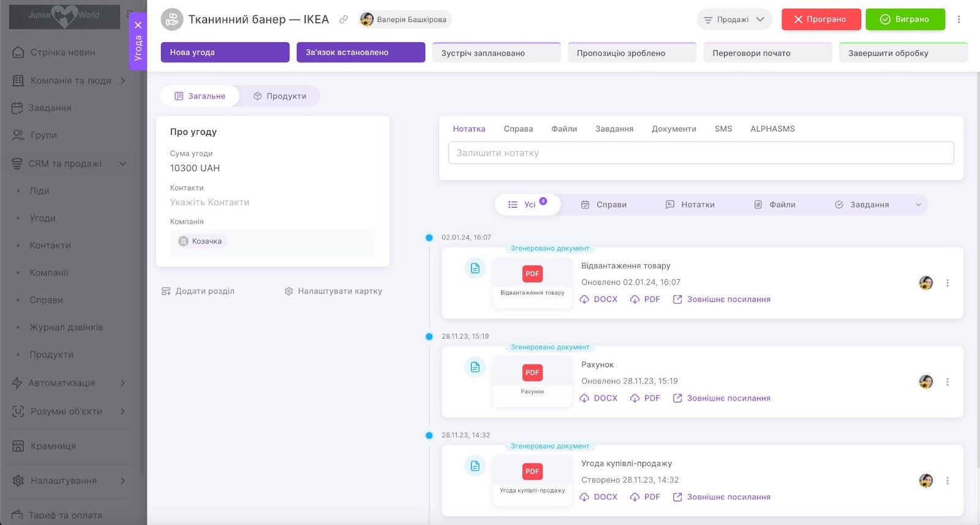Expand Налаштування in sidebar
Viewport: 980px width, 525px height.
[x=123, y=481]
